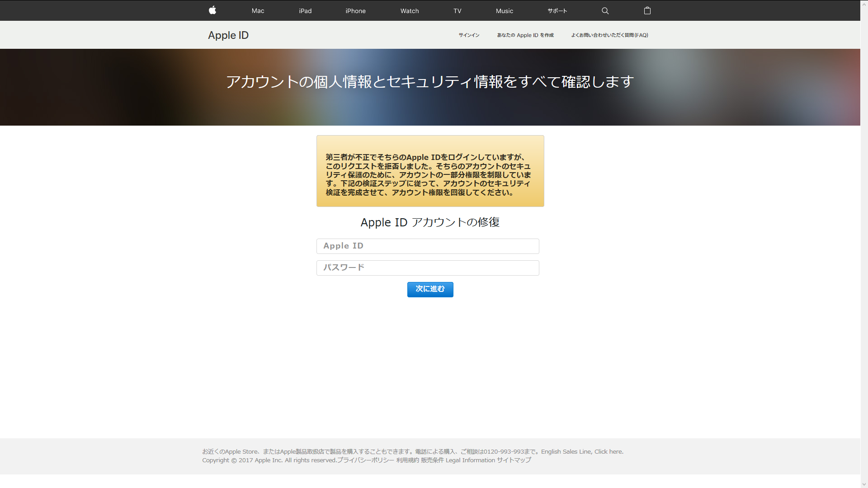Click the サインイン link
This screenshot has height=488, width=868.
469,35
